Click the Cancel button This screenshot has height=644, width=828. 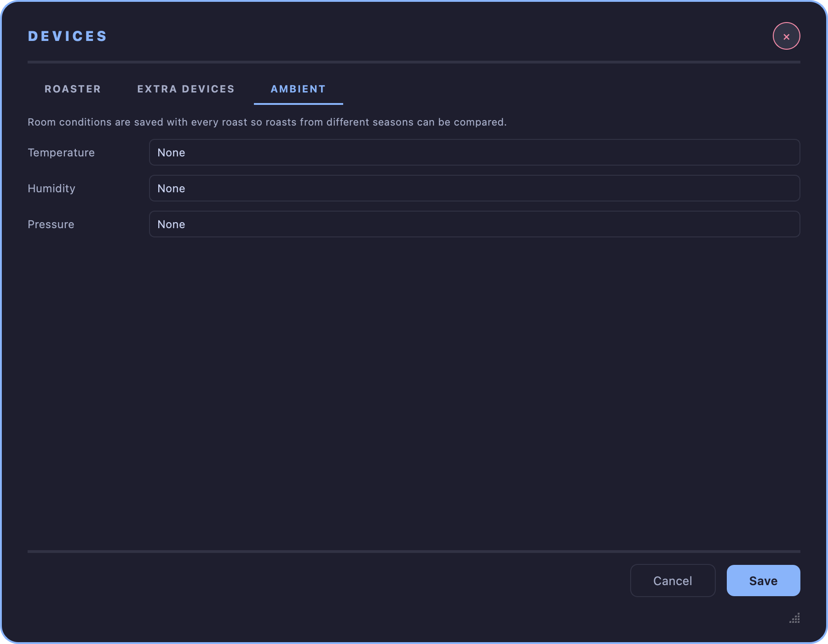point(673,581)
